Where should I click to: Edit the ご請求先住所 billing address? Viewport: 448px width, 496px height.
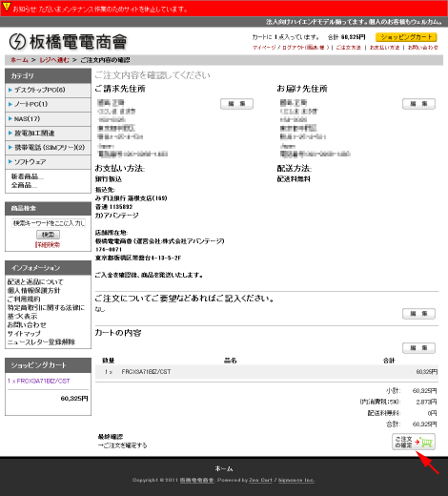[236, 104]
